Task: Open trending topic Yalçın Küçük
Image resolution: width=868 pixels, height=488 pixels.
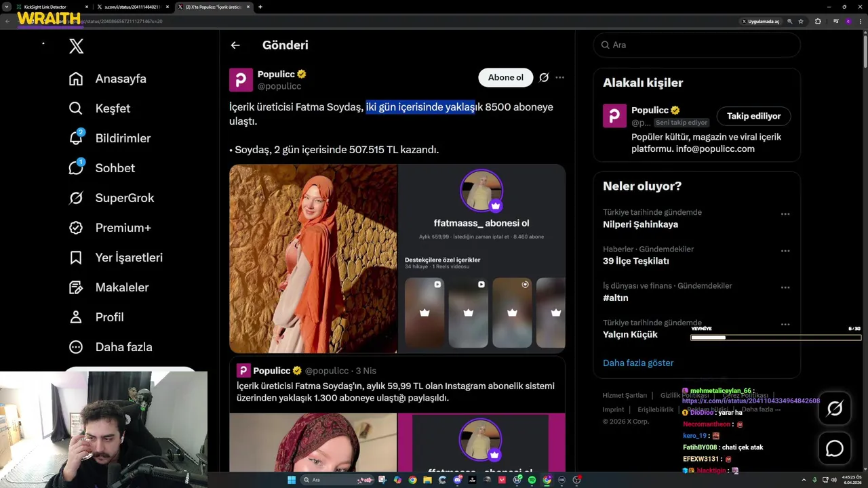Action: tap(630, 334)
